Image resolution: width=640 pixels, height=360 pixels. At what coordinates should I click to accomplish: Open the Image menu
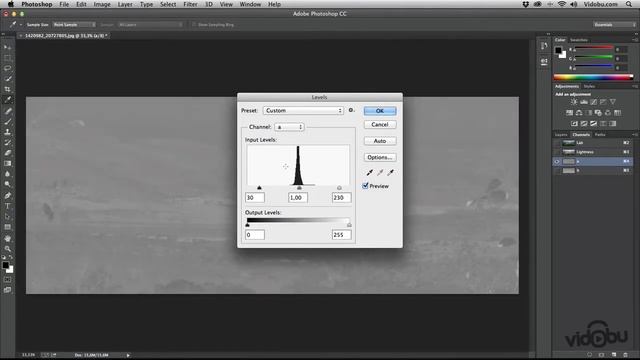point(102,4)
